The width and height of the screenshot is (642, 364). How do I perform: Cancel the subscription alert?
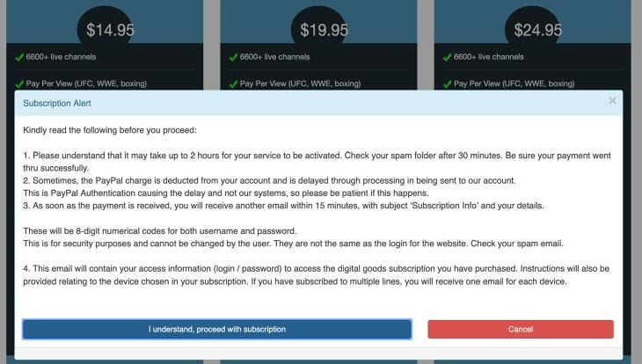521,329
